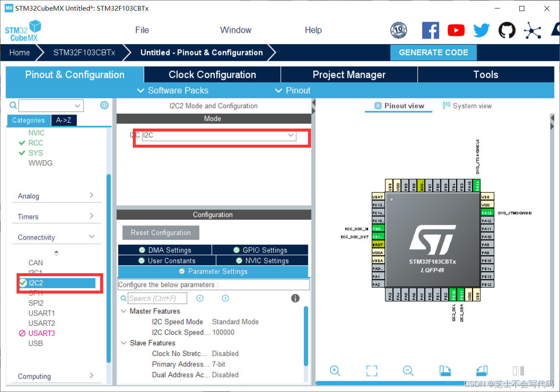Select the A->Z sorting tab
Screen dimensions: 560x392
click(64, 120)
